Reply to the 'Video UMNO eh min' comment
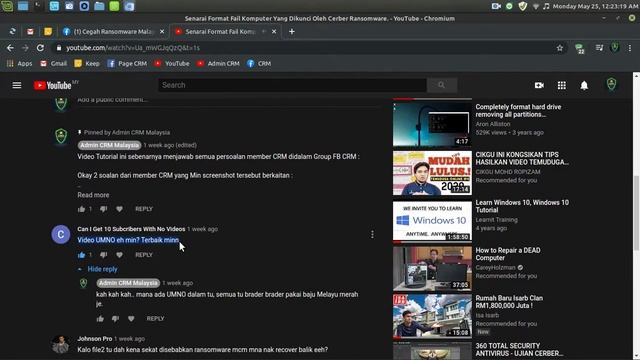 pyautogui.click(x=144, y=255)
